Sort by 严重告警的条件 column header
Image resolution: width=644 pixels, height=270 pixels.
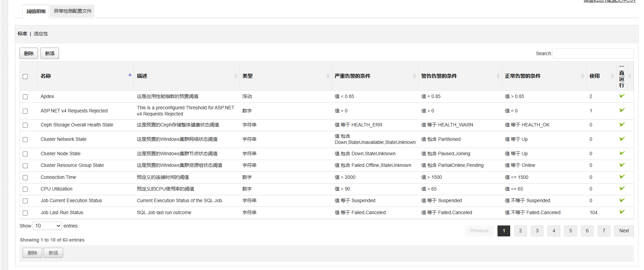click(352, 76)
